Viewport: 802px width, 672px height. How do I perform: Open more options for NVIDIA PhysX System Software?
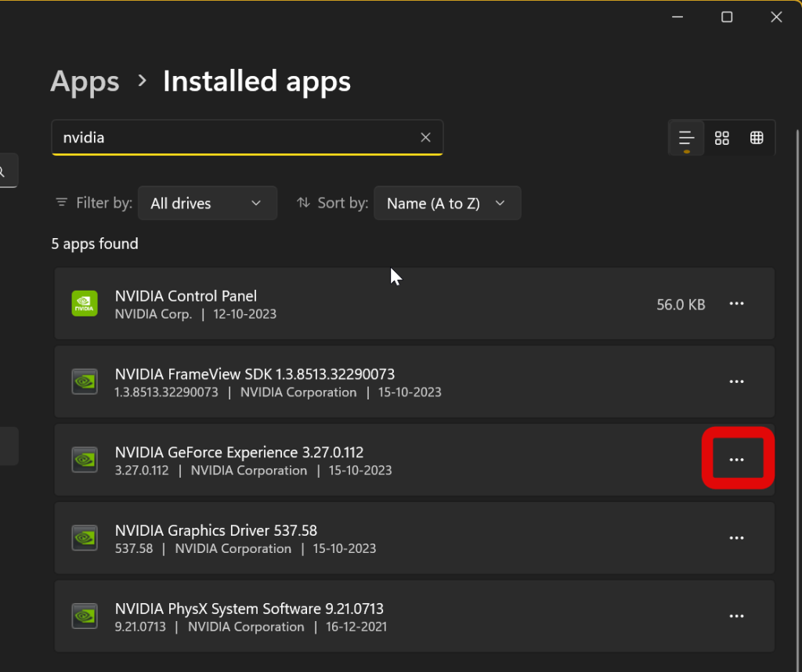click(736, 616)
